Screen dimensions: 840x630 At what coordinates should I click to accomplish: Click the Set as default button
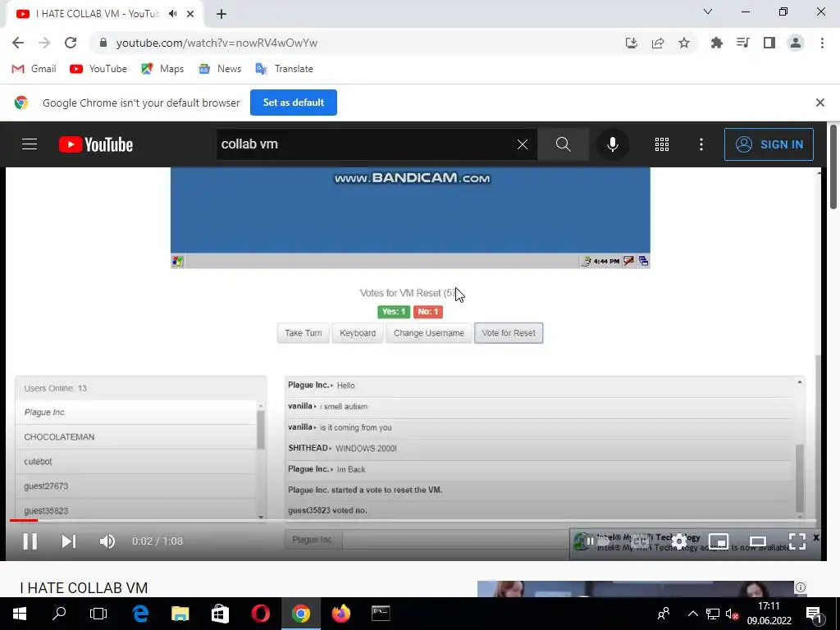294,103
